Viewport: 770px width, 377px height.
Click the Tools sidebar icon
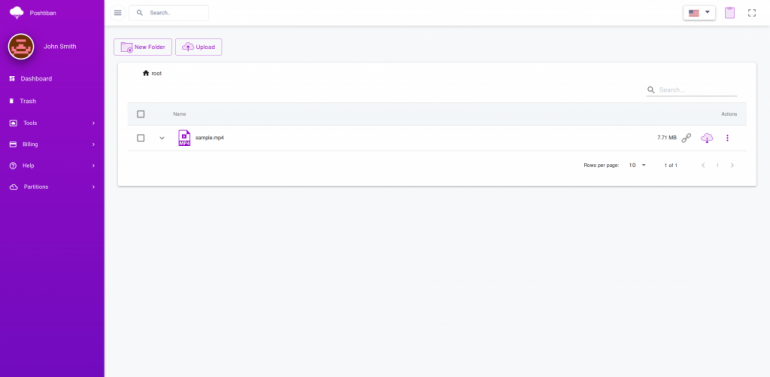tap(13, 123)
